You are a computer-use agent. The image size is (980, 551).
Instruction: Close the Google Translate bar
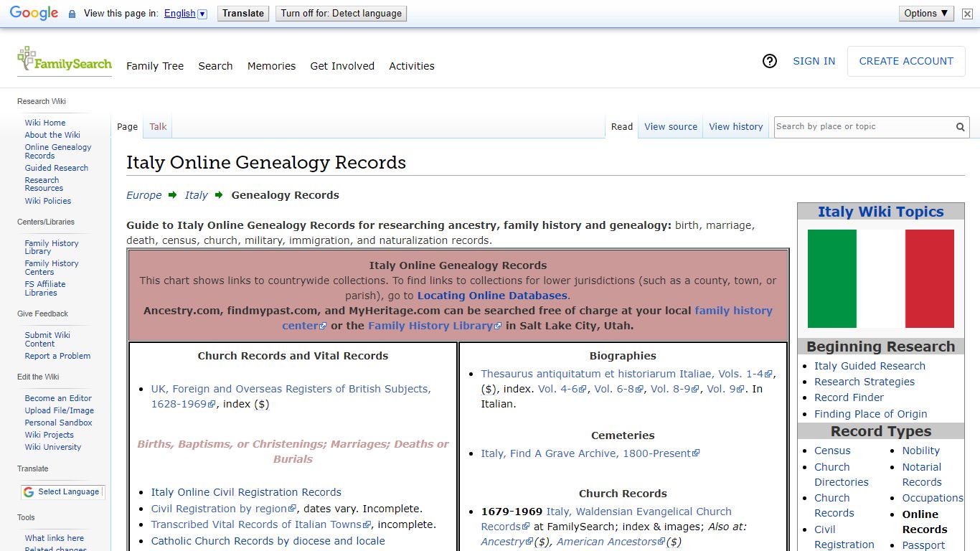(967, 14)
